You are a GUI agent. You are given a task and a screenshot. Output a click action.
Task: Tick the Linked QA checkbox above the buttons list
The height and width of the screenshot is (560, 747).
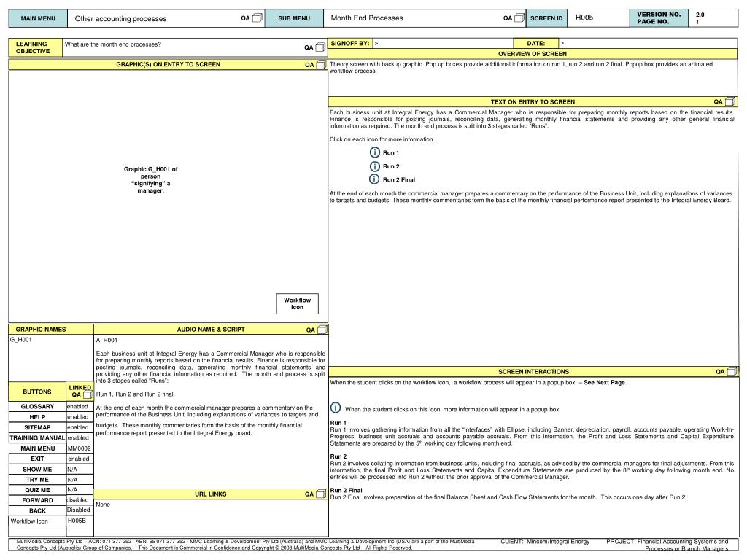[88, 394]
